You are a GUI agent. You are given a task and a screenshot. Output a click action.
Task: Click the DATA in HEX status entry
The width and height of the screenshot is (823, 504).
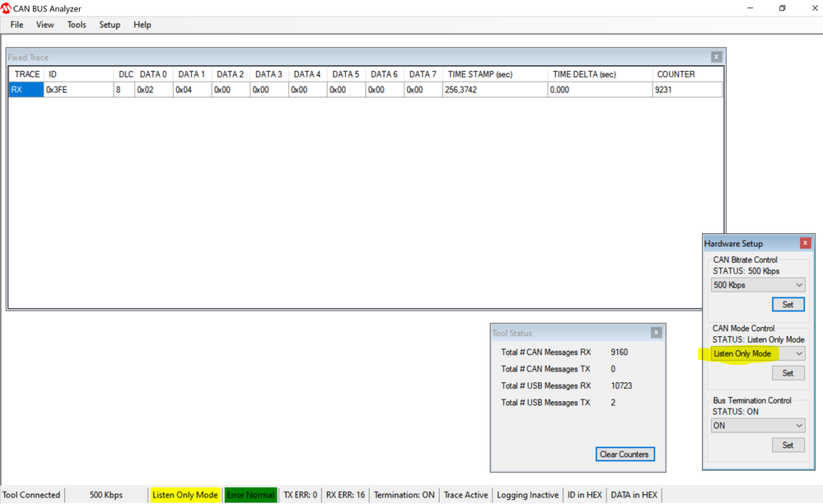pos(634,495)
